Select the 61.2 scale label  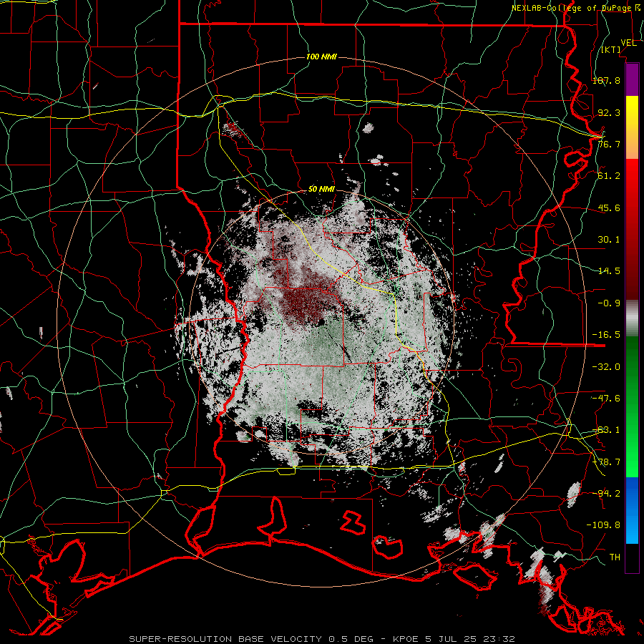click(609, 176)
